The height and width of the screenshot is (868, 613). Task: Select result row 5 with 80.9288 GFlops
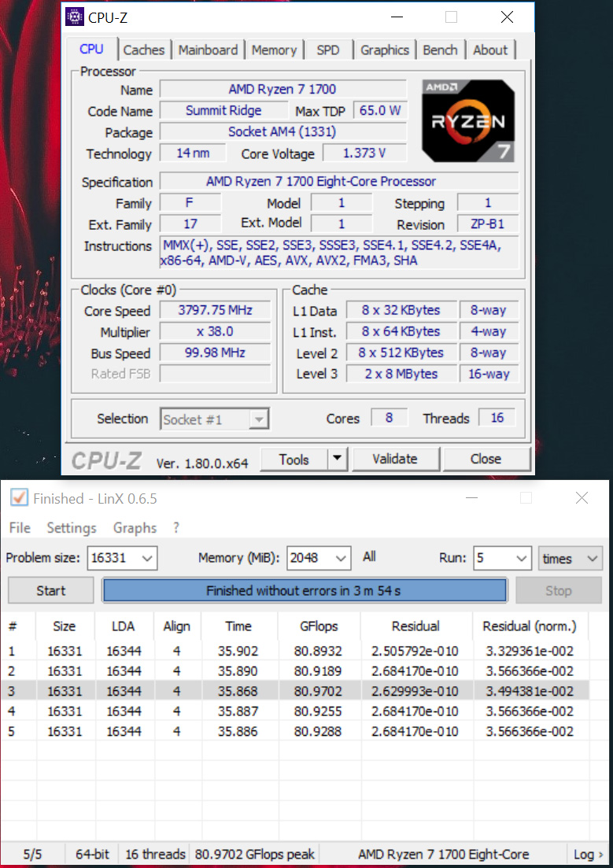point(294,731)
